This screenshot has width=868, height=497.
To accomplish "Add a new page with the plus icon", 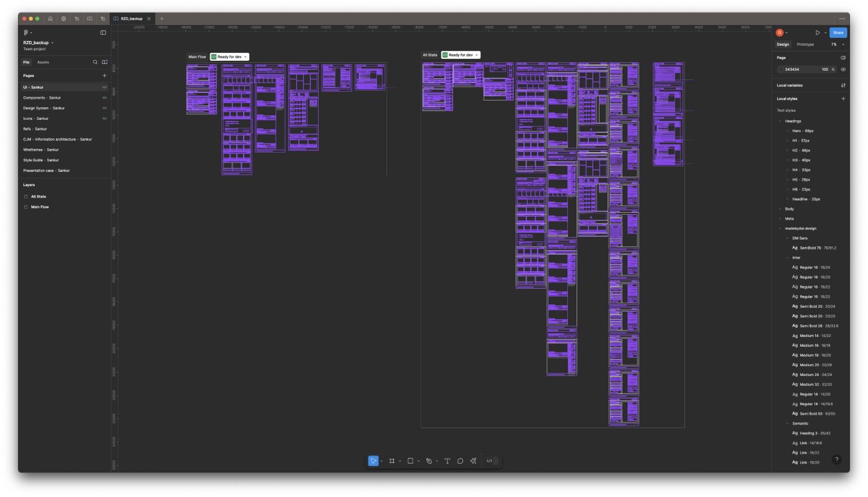I will tap(104, 75).
